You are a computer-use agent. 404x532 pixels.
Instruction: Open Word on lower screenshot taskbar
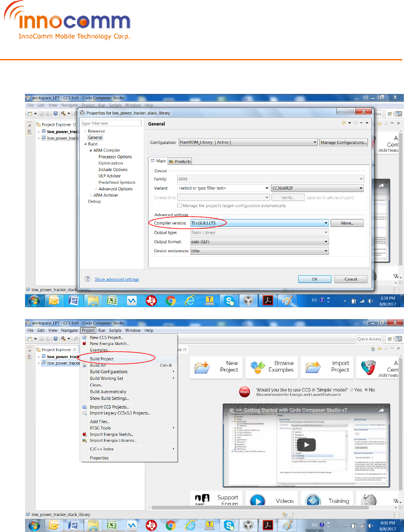coord(73,525)
